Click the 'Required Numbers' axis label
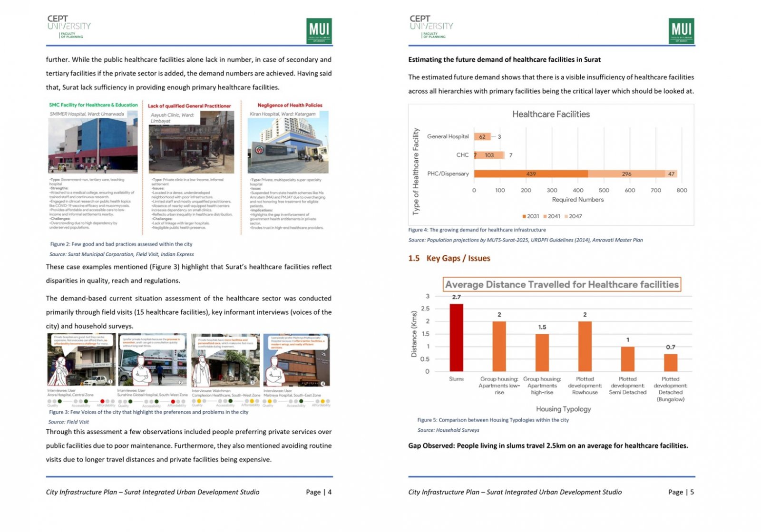The height and width of the screenshot is (532, 761). (x=577, y=200)
